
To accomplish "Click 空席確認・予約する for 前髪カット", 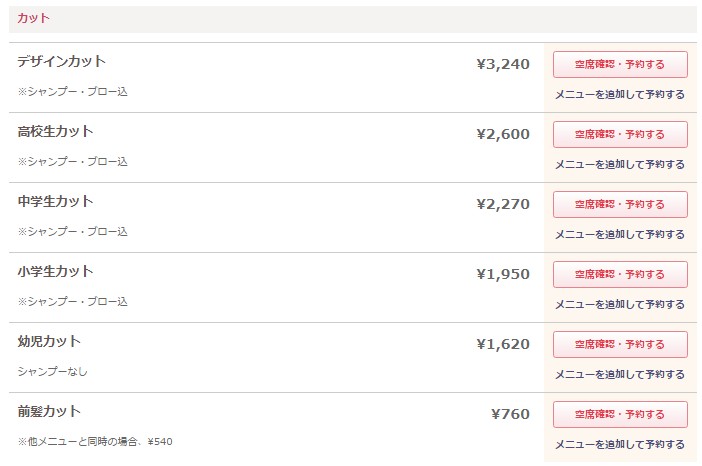I will click(x=620, y=415).
